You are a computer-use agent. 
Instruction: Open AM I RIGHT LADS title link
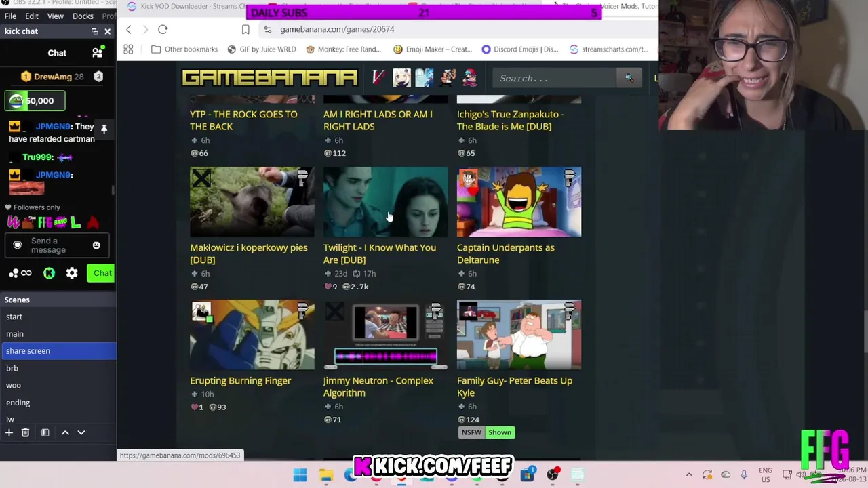pyautogui.click(x=378, y=120)
